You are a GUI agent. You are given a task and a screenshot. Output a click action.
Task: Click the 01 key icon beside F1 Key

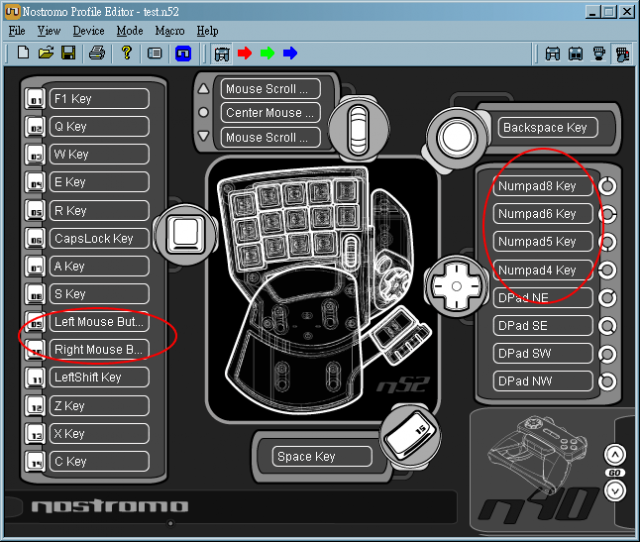click(35, 99)
